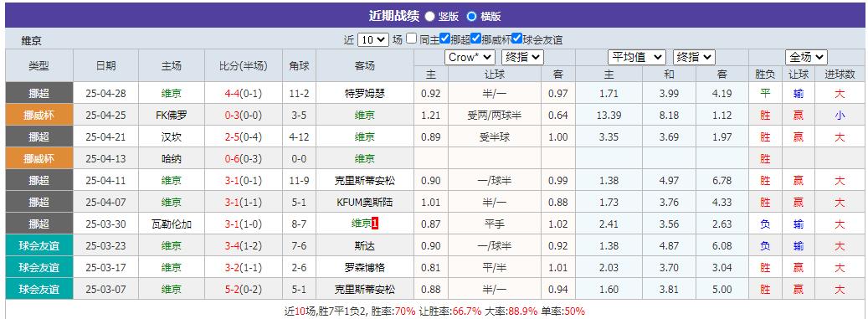Click the corner count 11-9
The height and width of the screenshot is (319, 868).
pyautogui.click(x=299, y=181)
